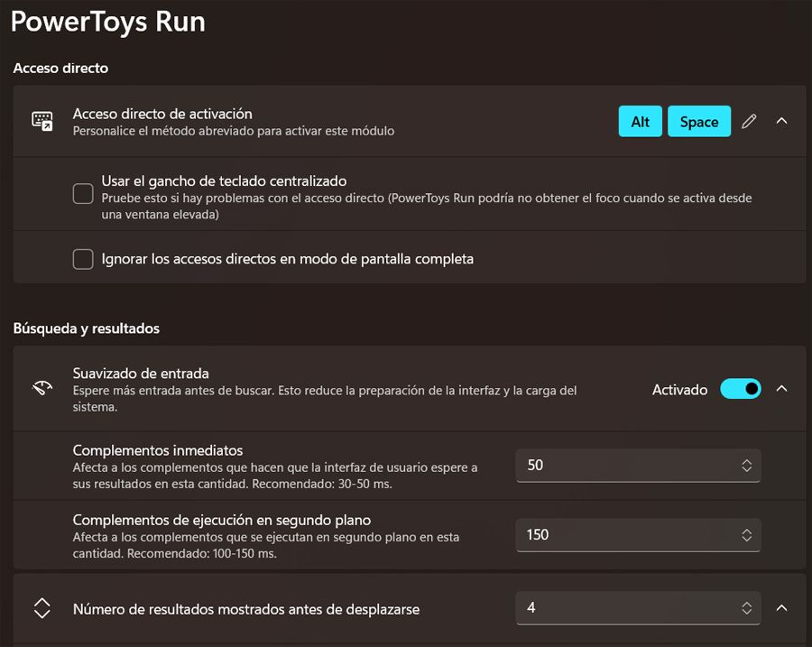Image resolution: width=812 pixels, height=647 pixels.
Task: Click the diamond icon next to results setting
Action: click(42, 608)
